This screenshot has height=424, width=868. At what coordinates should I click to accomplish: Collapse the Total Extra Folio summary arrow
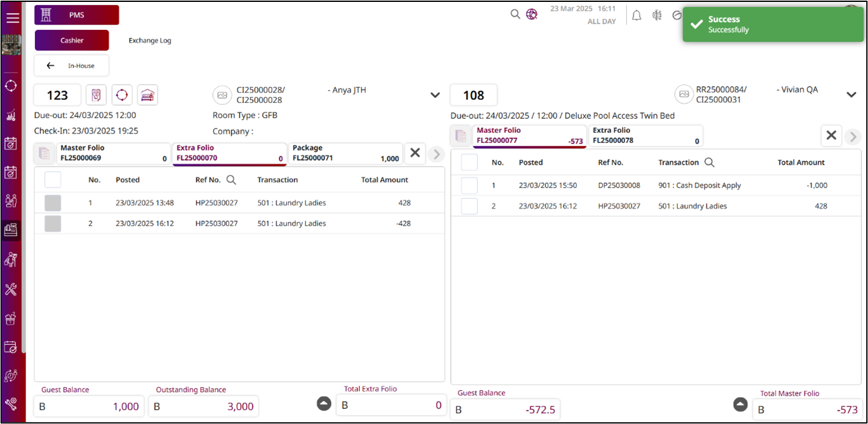[x=324, y=404]
